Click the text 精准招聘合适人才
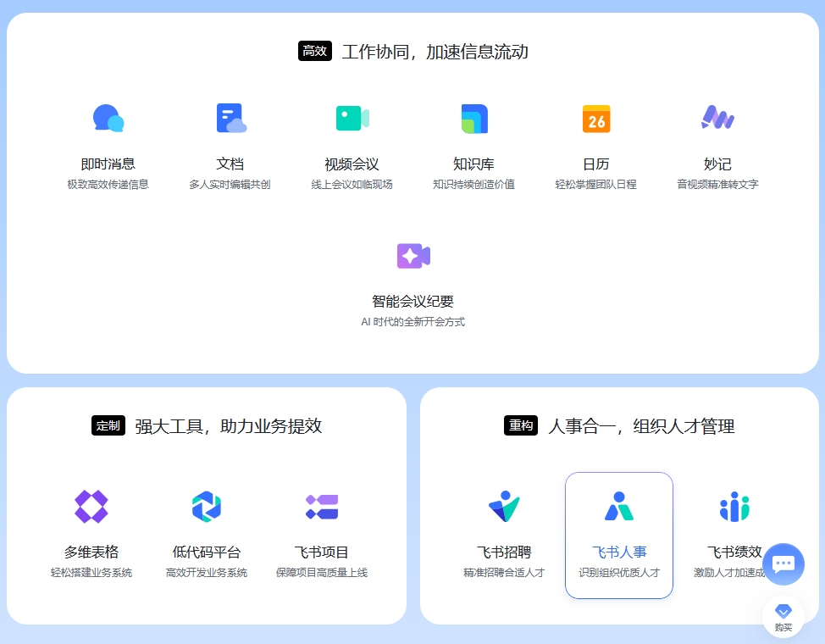The width and height of the screenshot is (825, 644). click(504, 572)
